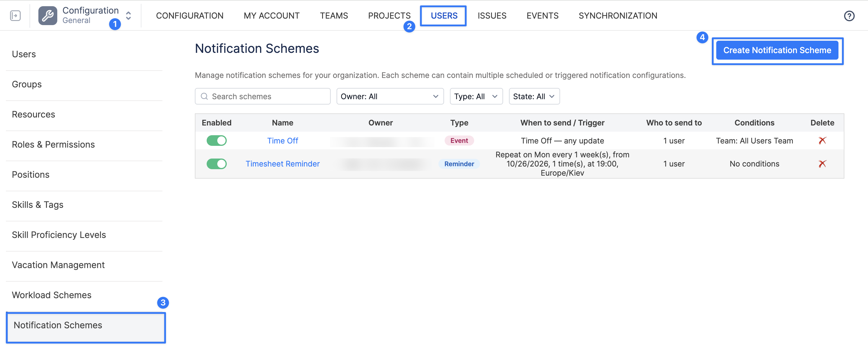Open the PROJECTS tab

pos(389,15)
